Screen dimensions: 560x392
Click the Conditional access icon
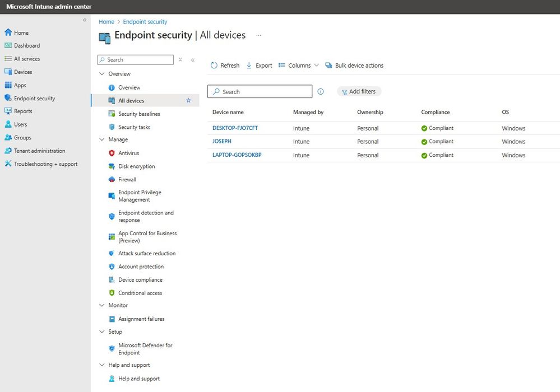point(112,292)
